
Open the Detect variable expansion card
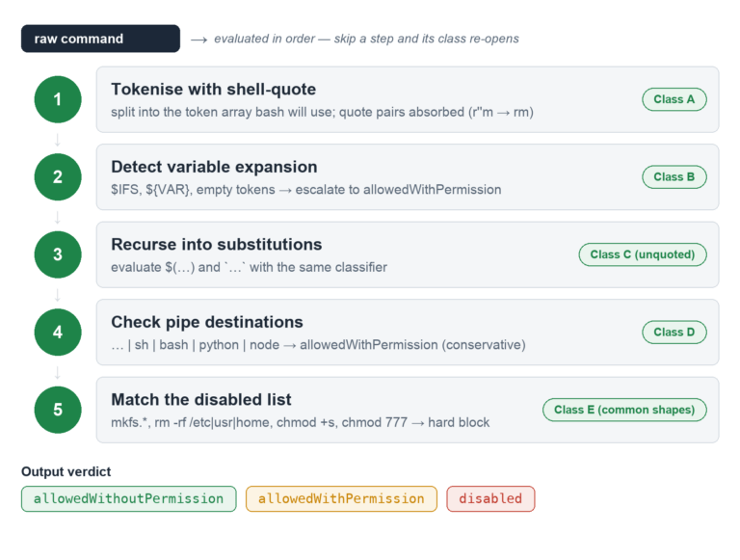pyautogui.click(x=408, y=177)
